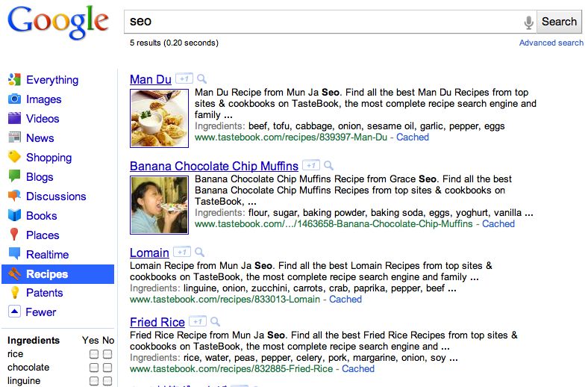The image size is (588, 387).
Task: Open the Shopping tag icon
Action: coord(14,158)
